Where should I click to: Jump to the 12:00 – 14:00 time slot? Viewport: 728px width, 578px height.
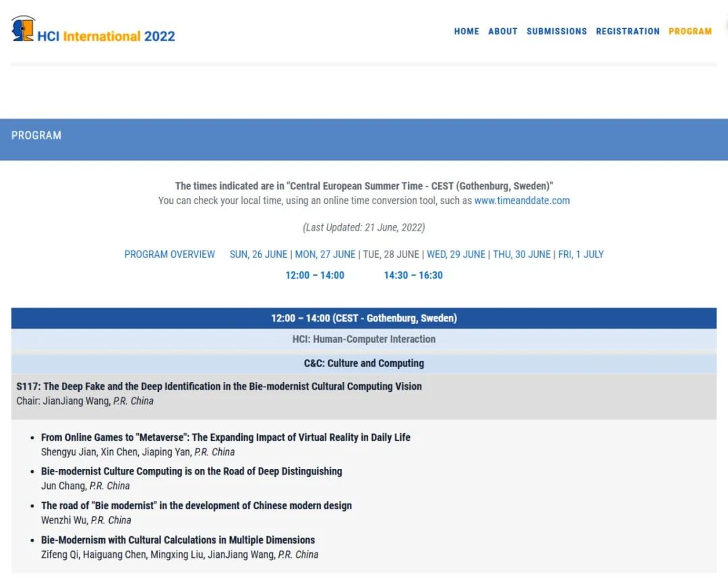315,276
